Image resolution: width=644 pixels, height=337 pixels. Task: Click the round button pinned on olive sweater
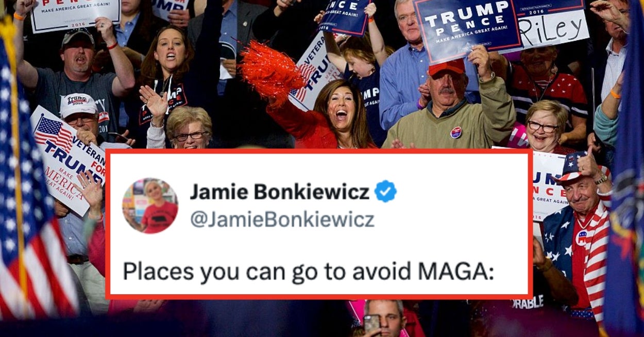[x=456, y=132]
